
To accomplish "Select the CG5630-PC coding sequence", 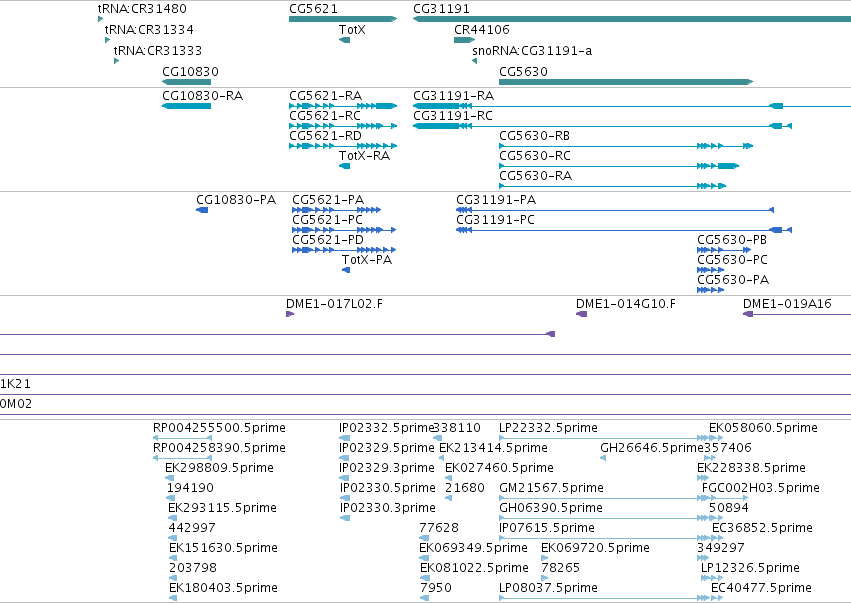I will [710, 270].
